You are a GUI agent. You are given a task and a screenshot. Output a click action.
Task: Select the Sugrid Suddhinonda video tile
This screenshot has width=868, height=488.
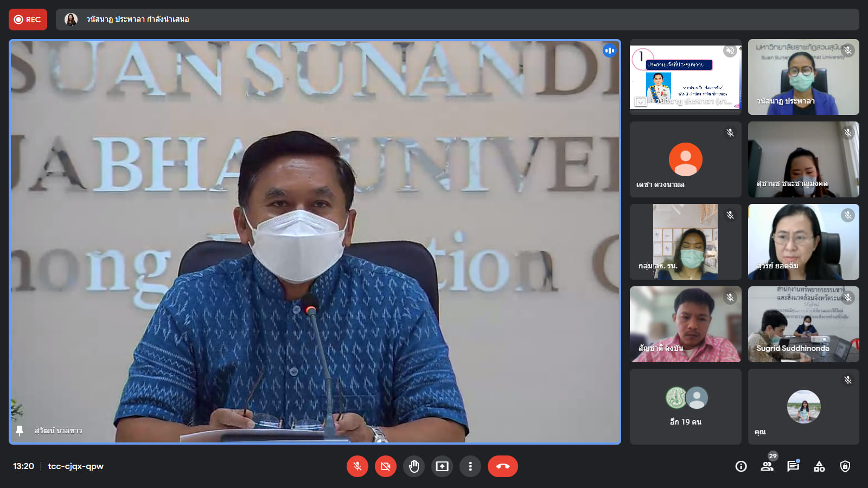pos(803,324)
